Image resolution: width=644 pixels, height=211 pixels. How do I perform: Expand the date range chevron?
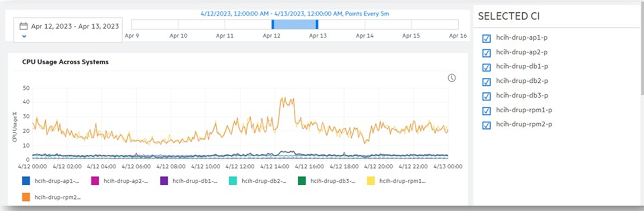click(24, 36)
